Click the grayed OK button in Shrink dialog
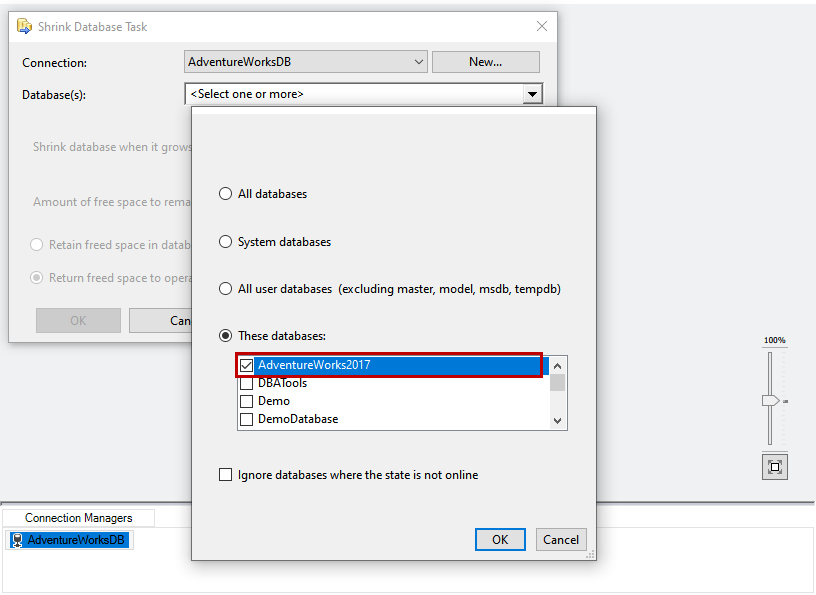 tap(78, 320)
